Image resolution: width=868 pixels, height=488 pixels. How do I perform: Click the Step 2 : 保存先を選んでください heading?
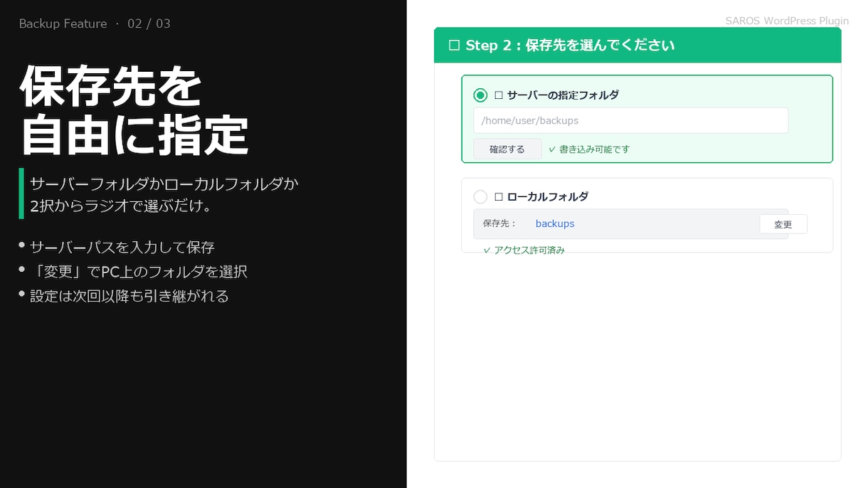[x=570, y=46]
